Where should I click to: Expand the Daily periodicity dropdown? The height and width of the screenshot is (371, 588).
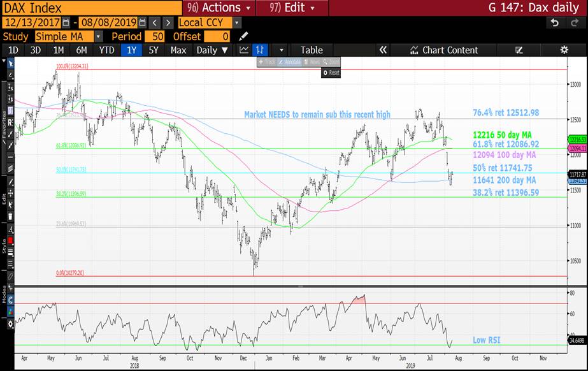(212, 50)
